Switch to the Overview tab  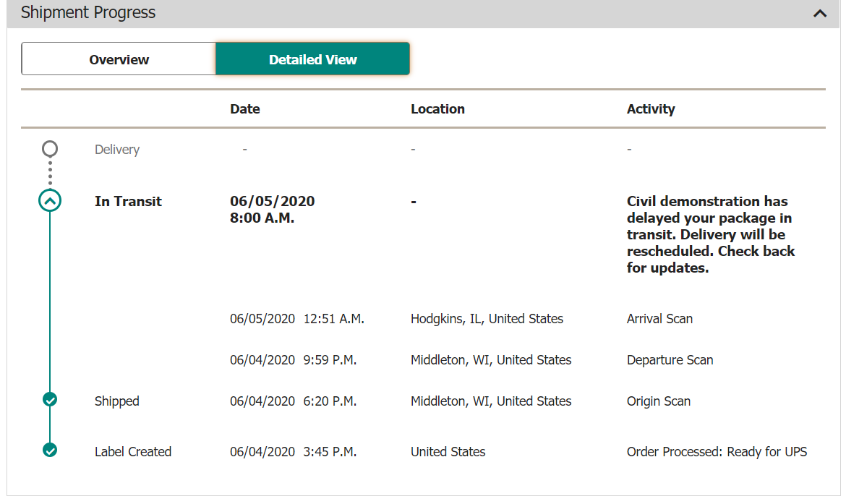(x=119, y=59)
